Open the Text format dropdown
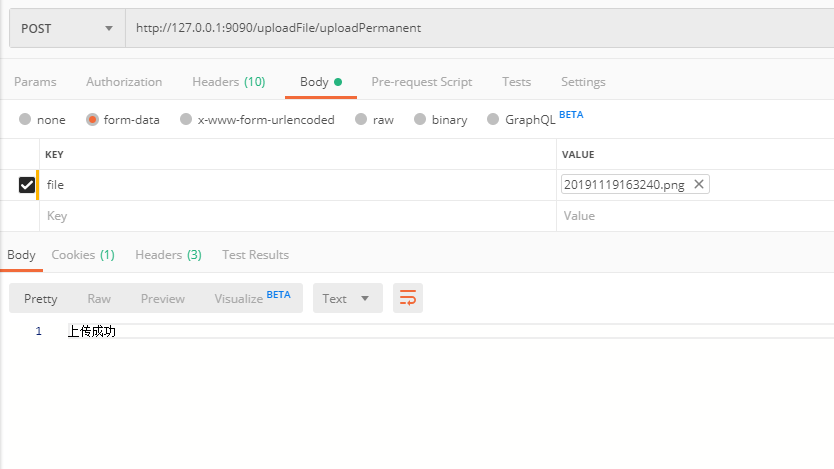 coord(348,298)
